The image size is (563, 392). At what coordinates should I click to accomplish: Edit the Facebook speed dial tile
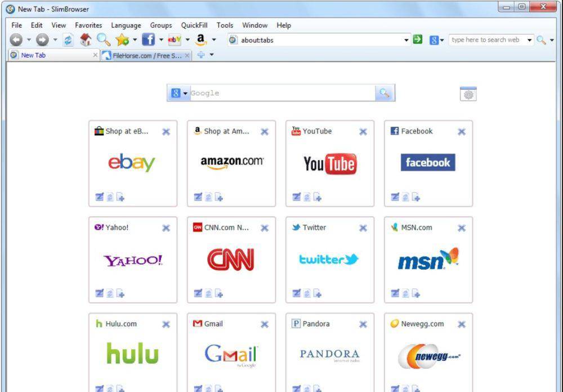point(395,197)
